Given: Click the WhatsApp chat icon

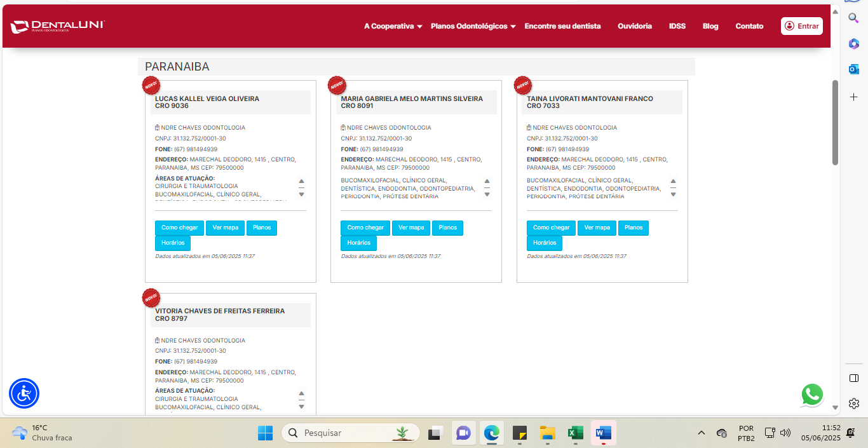Looking at the screenshot, I should [x=812, y=395].
